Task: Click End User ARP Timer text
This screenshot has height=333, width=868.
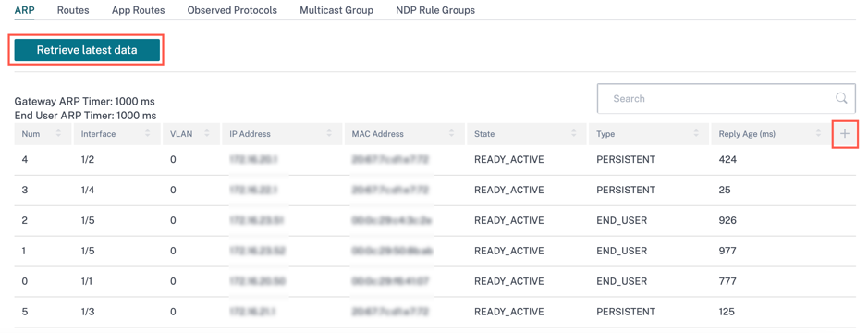Action: click(x=86, y=116)
